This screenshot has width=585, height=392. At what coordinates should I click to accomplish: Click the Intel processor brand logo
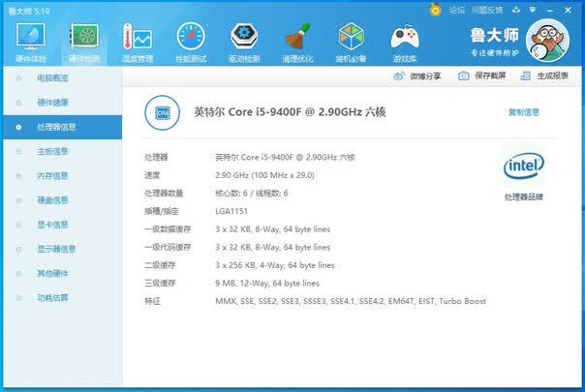pyautogui.click(x=523, y=166)
